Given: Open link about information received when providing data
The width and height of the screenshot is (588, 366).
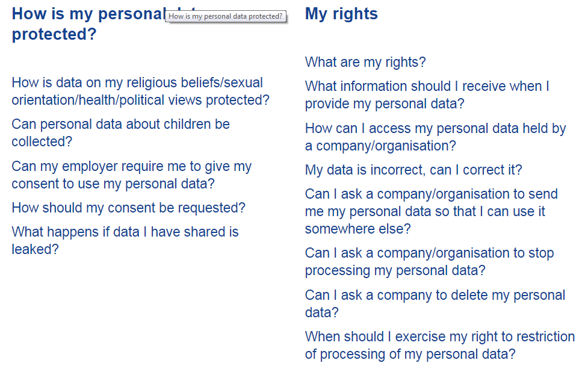Looking at the screenshot, I should pyautogui.click(x=427, y=95).
